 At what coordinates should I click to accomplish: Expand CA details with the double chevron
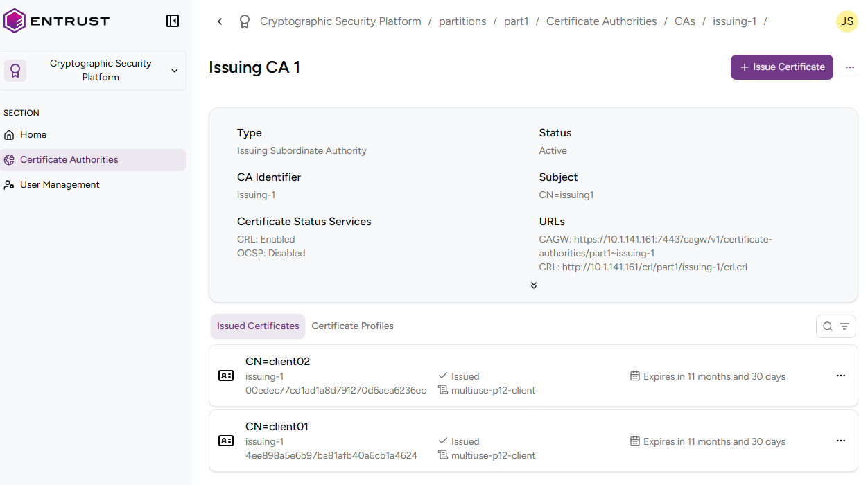[533, 285]
